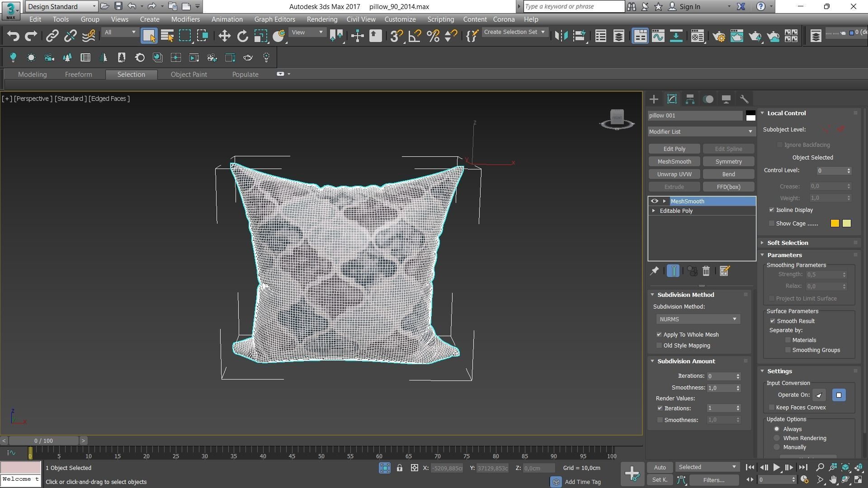Image resolution: width=868 pixels, height=488 pixels.
Task: Select the Select and Link tool
Action: [x=52, y=36]
